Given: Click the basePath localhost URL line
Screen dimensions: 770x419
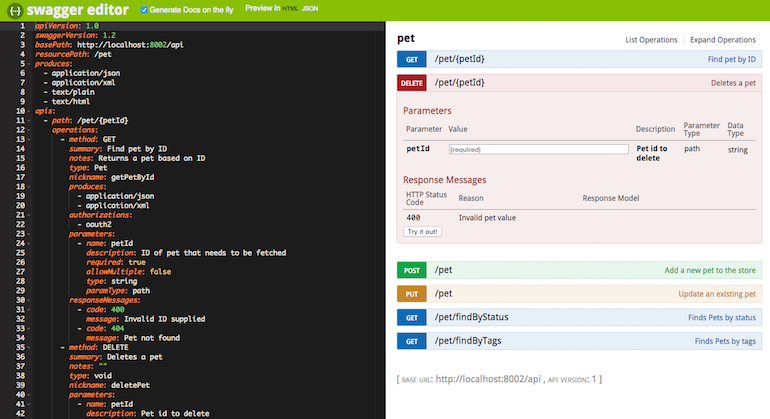Looking at the screenshot, I should (109, 45).
